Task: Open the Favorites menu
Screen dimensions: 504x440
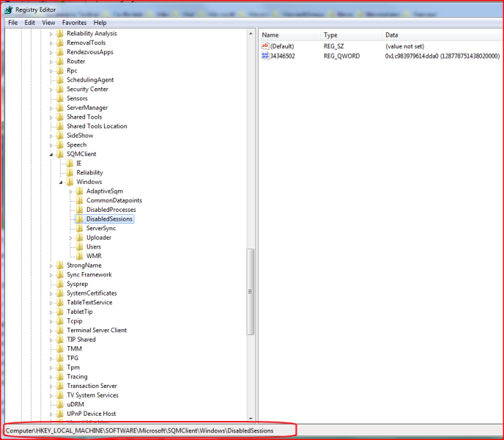Action: click(74, 23)
